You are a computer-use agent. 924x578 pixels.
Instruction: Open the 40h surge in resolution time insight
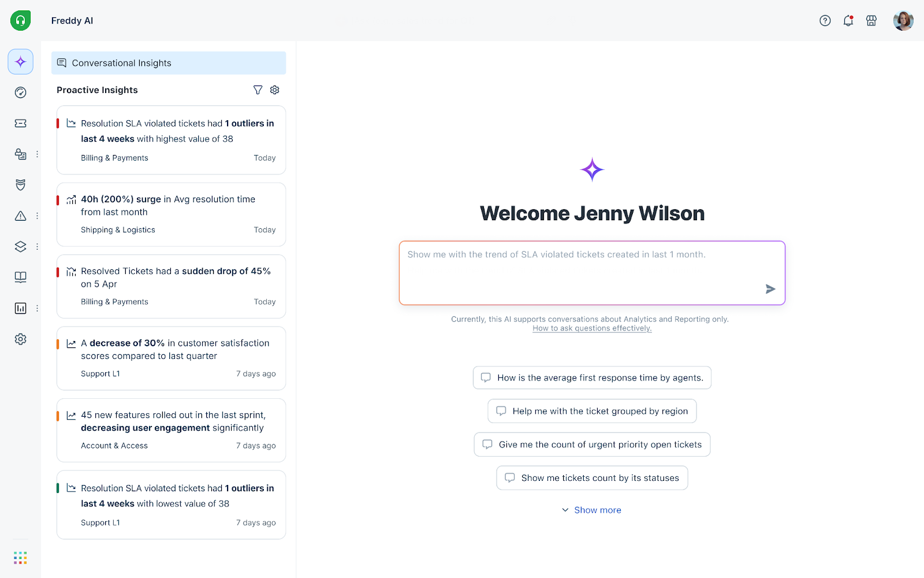[171, 214]
